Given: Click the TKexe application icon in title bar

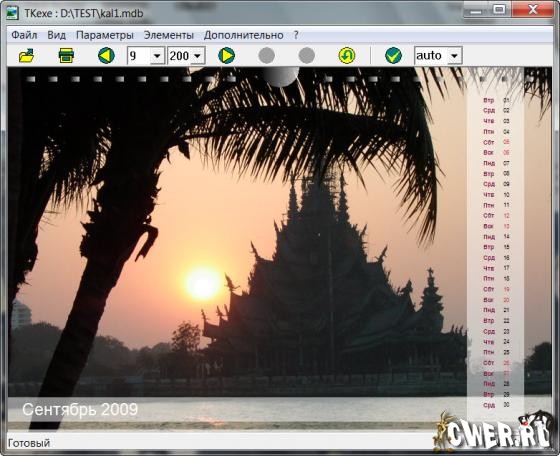Looking at the screenshot, I should (12, 13).
